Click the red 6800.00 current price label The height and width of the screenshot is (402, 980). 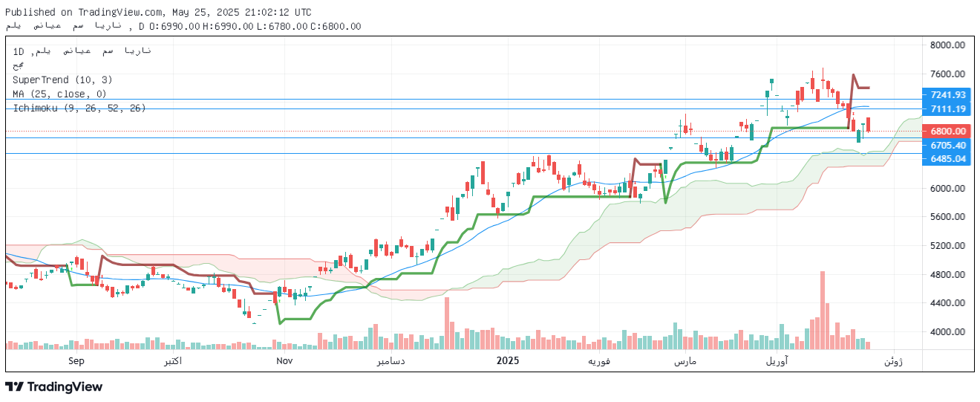click(947, 131)
